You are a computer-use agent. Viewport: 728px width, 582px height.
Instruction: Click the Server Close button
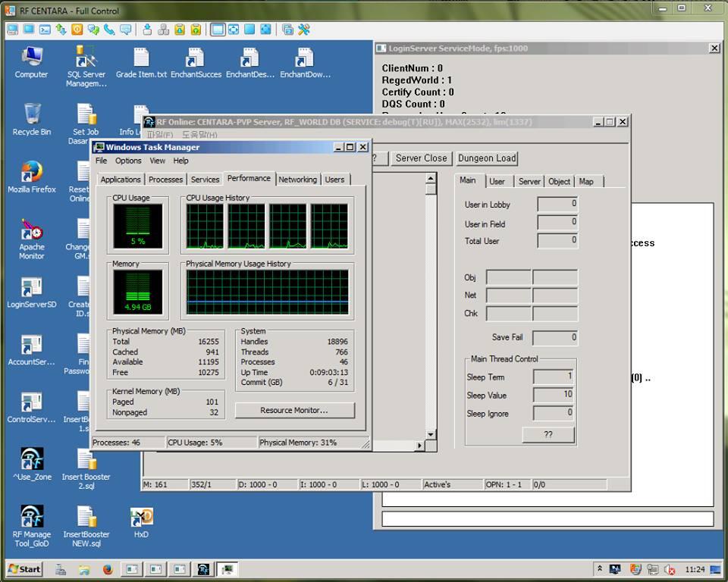421,158
